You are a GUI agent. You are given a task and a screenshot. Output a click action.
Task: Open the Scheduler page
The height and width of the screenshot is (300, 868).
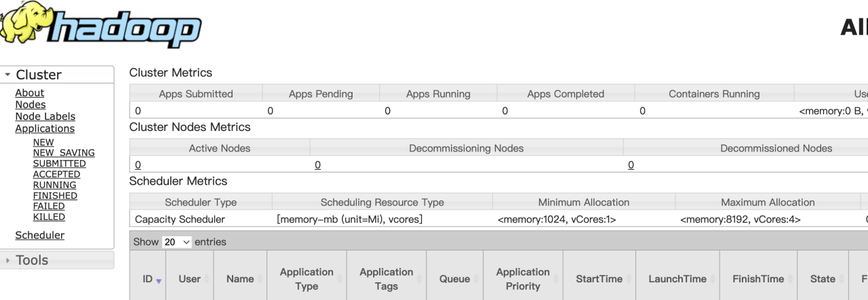(40, 236)
